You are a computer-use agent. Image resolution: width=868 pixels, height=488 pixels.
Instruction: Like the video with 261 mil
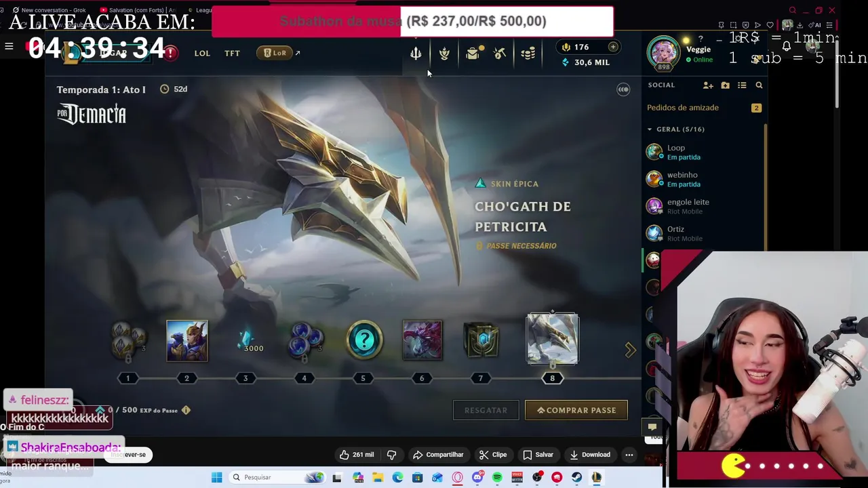coord(357,455)
